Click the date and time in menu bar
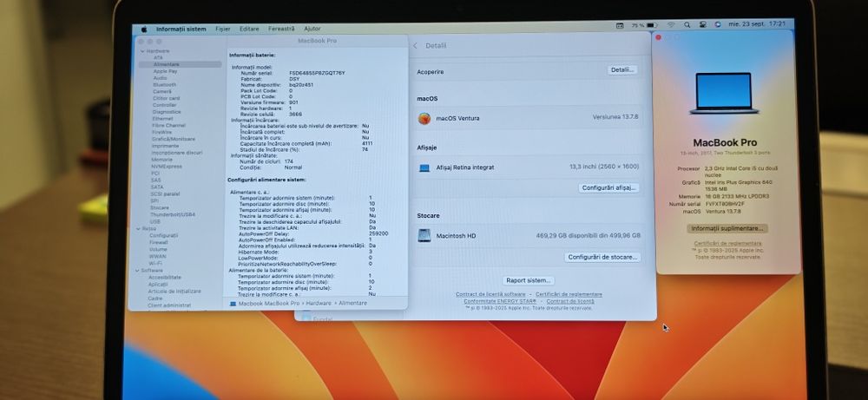Image resolution: width=868 pixels, height=400 pixels. pos(757,24)
